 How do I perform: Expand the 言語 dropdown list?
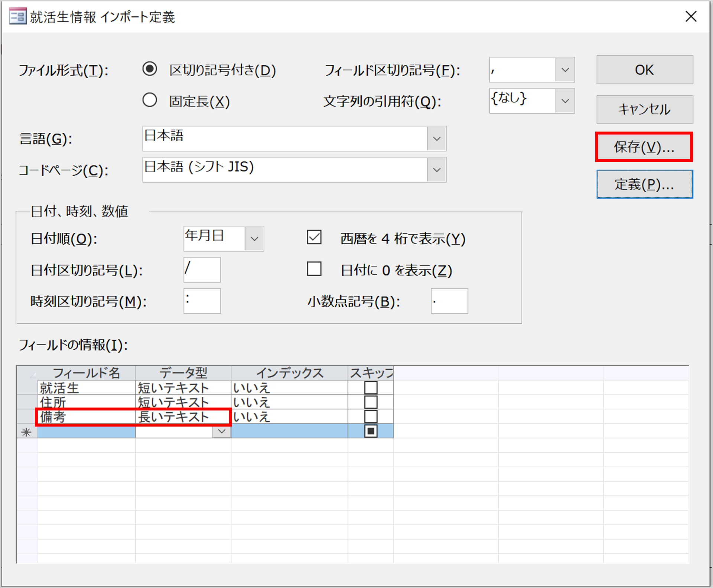pyautogui.click(x=436, y=139)
